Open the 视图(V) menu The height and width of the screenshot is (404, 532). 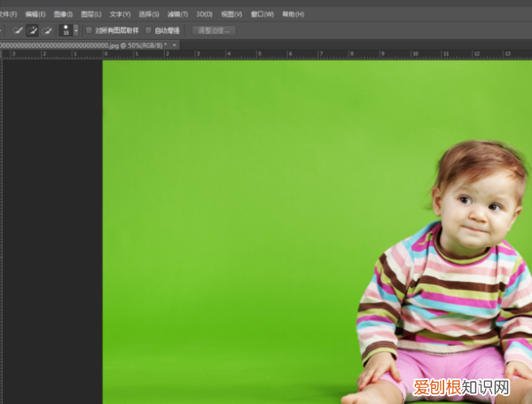click(x=231, y=15)
